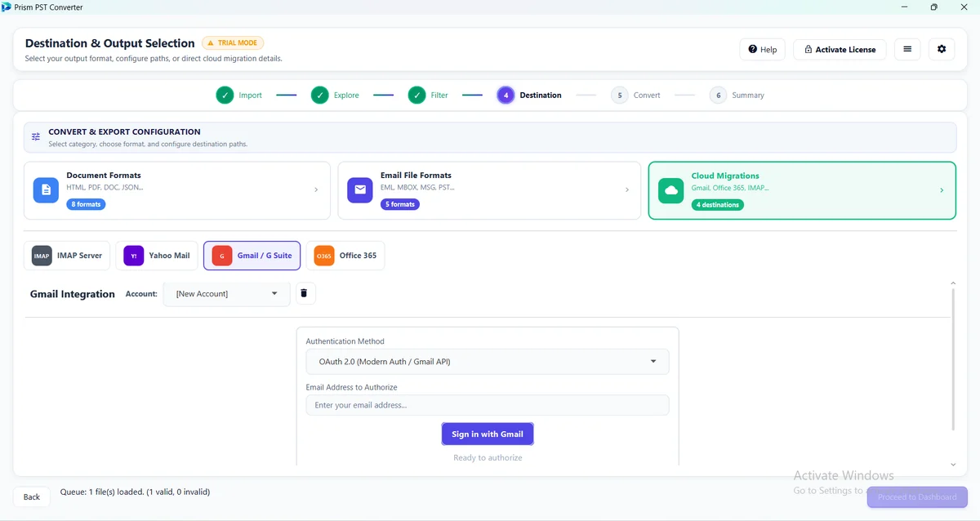Expand Email File Formats chevron arrow

pos(627,190)
